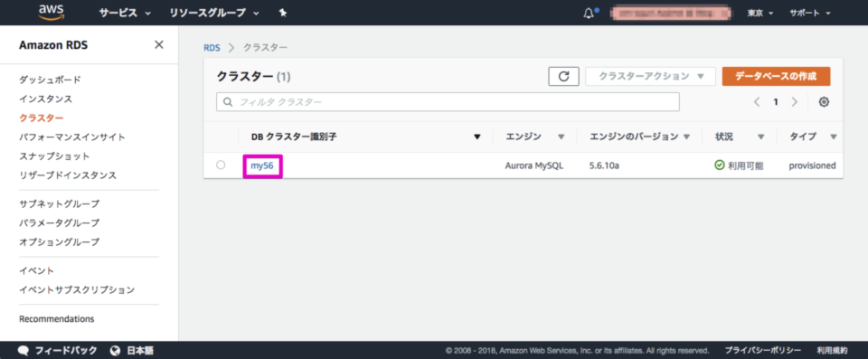This screenshot has width=868, height=359.
Task: Open パフォーマンスインサイト page
Action: (x=72, y=137)
